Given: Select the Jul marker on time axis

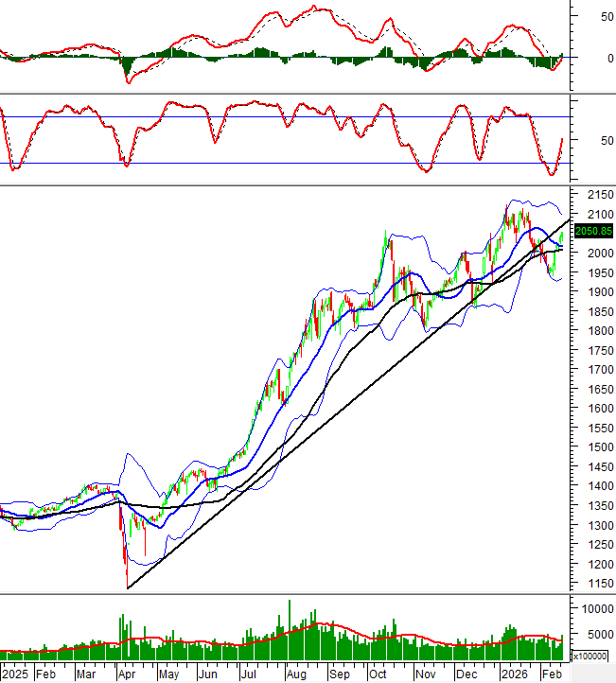Looking at the screenshot, I should (249, 675).
